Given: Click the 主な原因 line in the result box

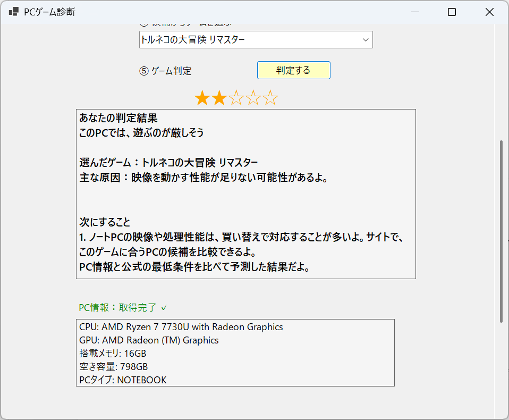Looking at the screenshot, I should click(203, 178).
